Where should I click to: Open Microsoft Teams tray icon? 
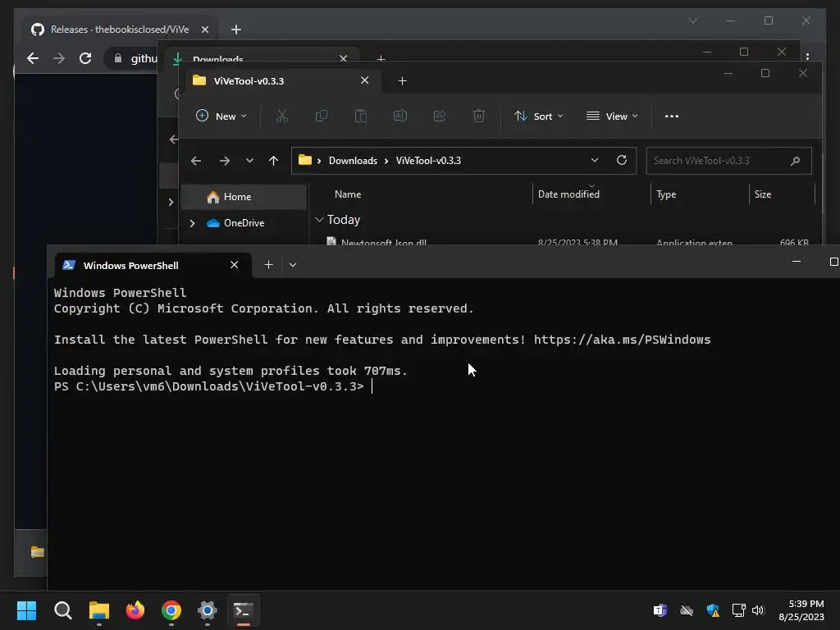coord(660,610)
